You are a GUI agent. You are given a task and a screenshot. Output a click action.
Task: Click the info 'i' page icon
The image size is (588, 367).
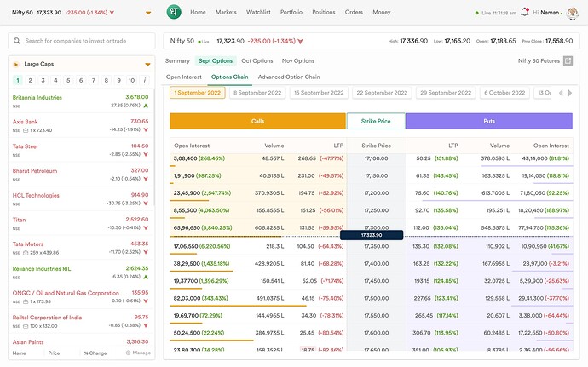tap(144, 80)
